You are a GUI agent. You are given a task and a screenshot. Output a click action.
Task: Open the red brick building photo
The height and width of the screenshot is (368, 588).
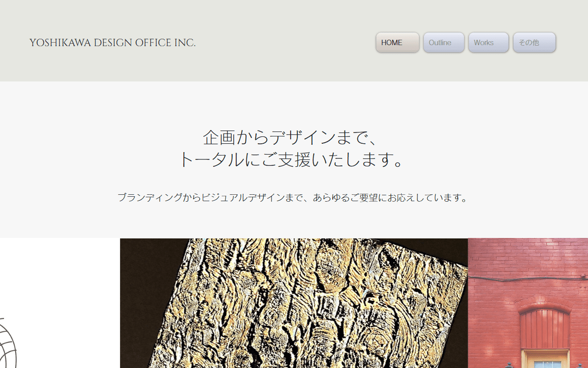[528, 303]
